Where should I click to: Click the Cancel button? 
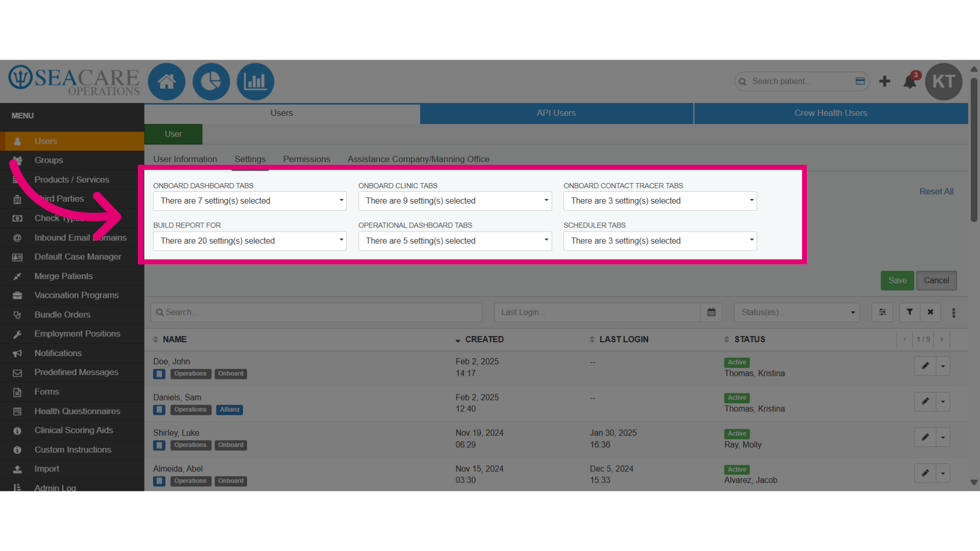(937, 281)
